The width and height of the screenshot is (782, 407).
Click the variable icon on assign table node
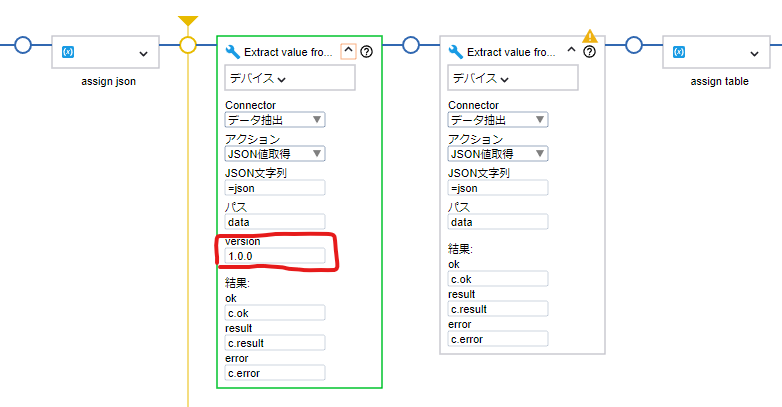pyautogui.click(x=679, y=52)
